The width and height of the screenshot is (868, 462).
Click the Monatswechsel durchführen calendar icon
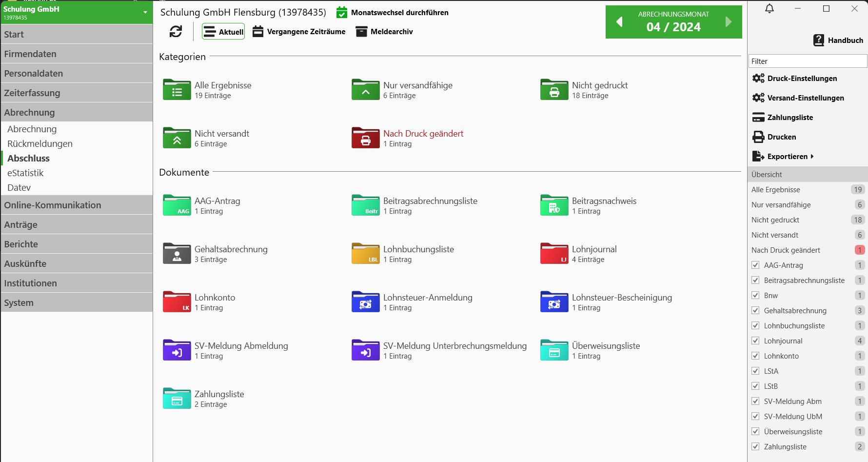click(x=342, y=13)
